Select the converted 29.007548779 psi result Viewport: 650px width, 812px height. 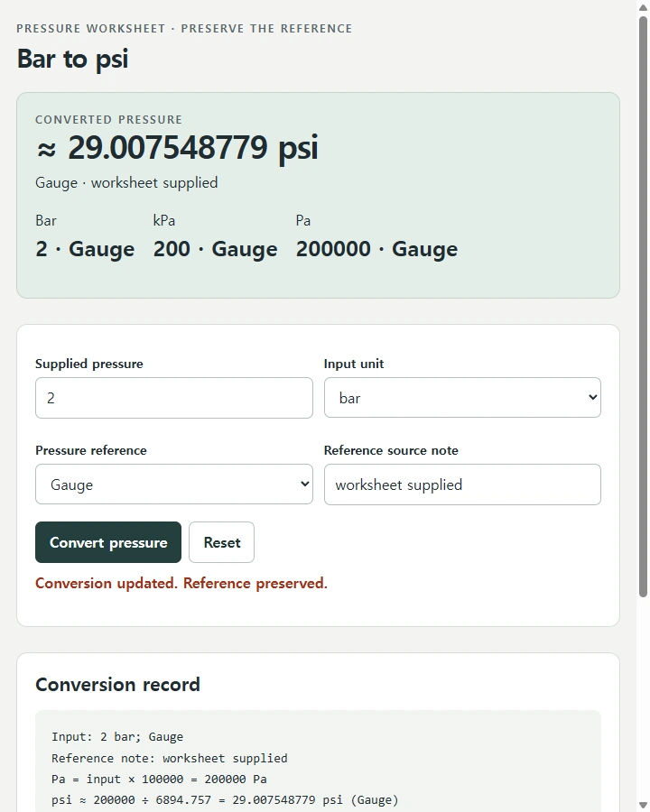click(177, 148)
